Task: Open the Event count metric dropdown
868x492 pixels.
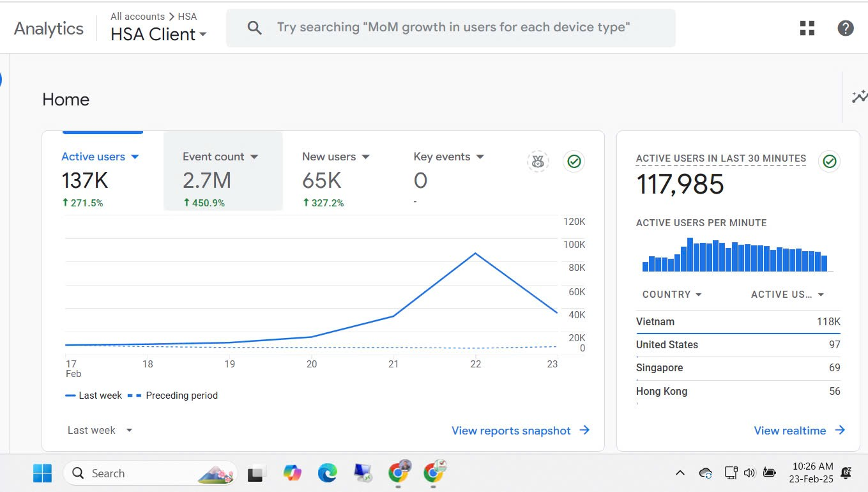Action: pyautogui.click(x=254, y=157)
